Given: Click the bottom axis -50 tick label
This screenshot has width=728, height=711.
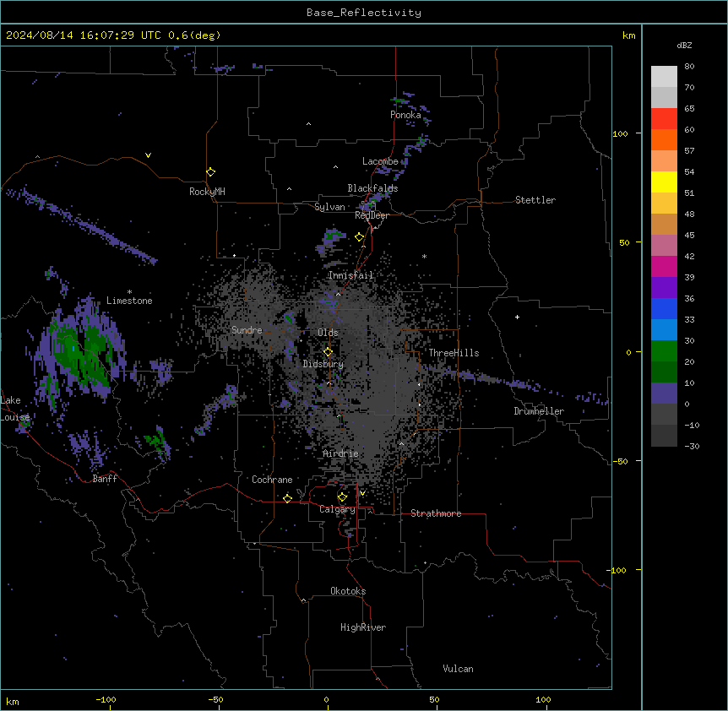Looking at the screenshot, I should point(215,699).
